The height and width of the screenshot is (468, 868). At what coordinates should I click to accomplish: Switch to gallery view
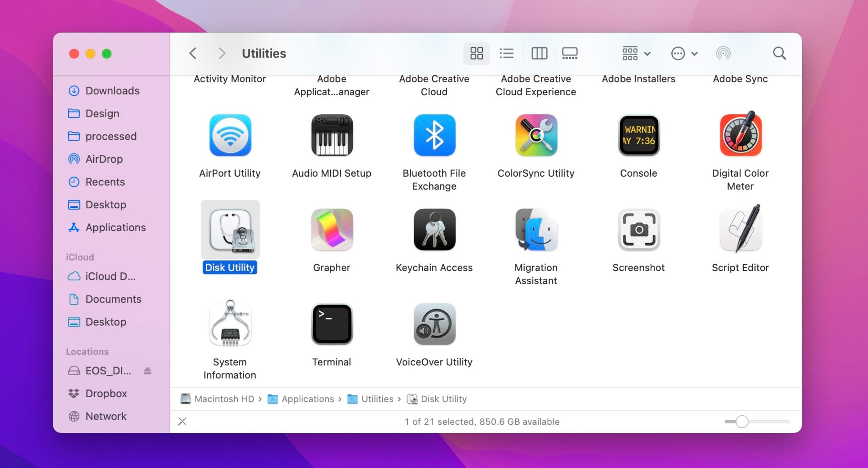coord(570,53)
